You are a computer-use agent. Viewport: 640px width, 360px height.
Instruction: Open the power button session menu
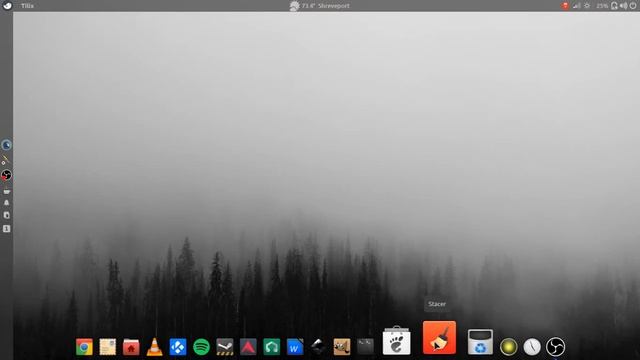pyautogui.click(x=633, y=6)
